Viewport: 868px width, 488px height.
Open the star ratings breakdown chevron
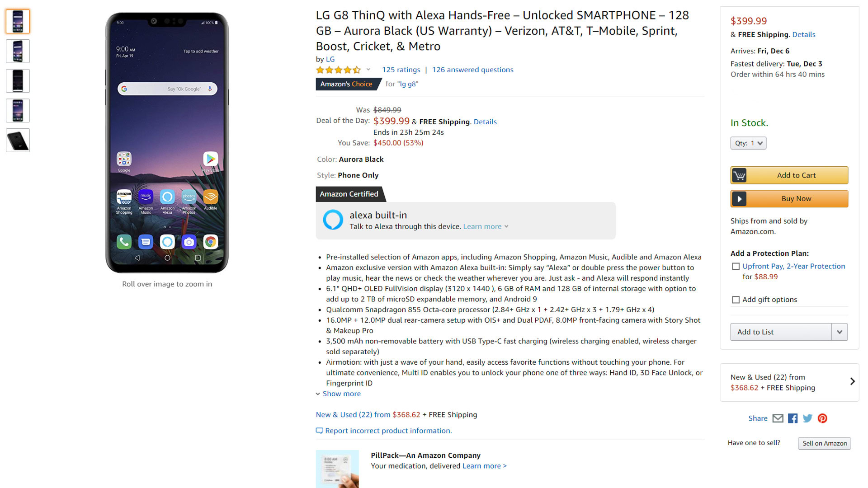click(368, 70)
